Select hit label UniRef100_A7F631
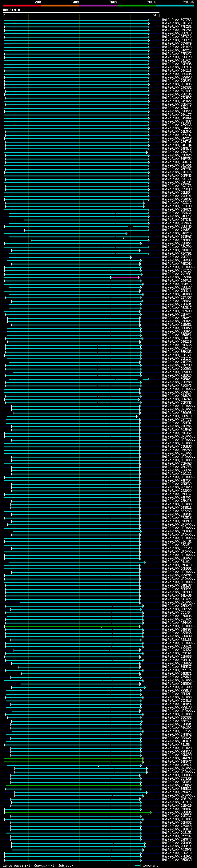Screen dimensions: 197x868 coord(177,304)
